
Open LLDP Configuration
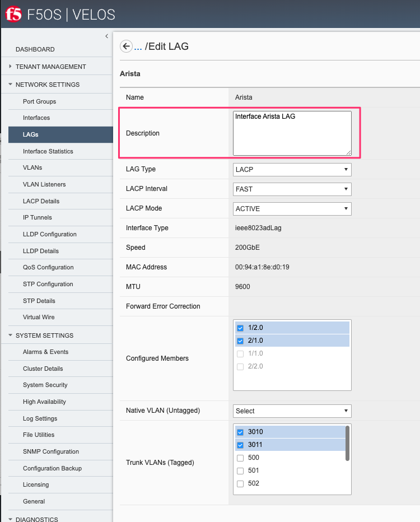pyautogui.click(x=50, y=234)
